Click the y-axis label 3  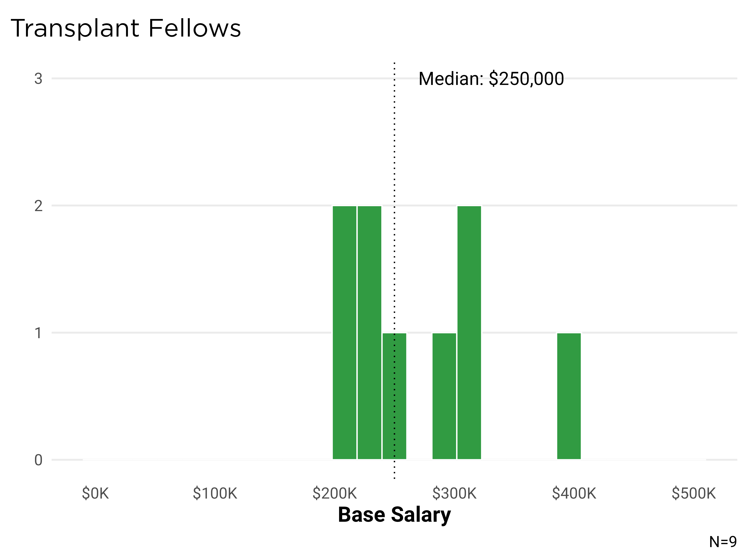[x=38, y=79]
